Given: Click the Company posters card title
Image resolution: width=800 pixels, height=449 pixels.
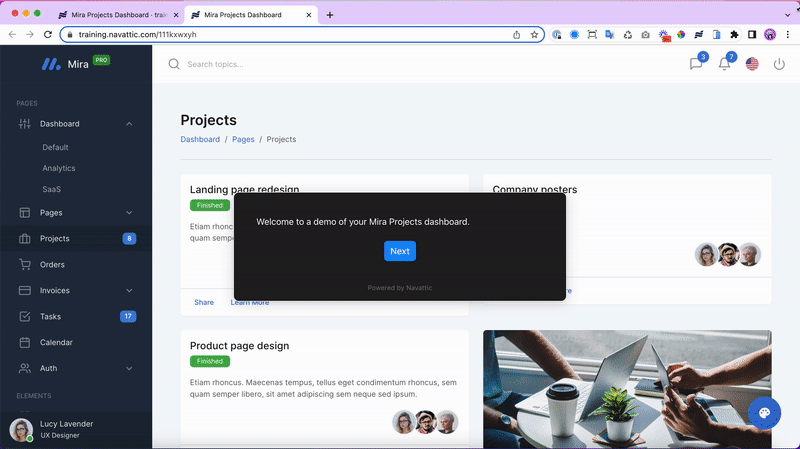Looking at the screenshot, I should (535, 189).
